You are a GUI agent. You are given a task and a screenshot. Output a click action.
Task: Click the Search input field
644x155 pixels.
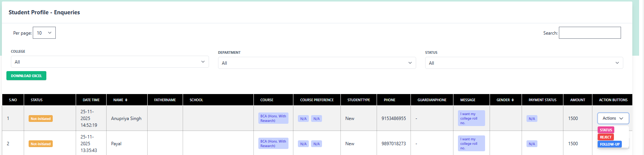pos(590,33)
